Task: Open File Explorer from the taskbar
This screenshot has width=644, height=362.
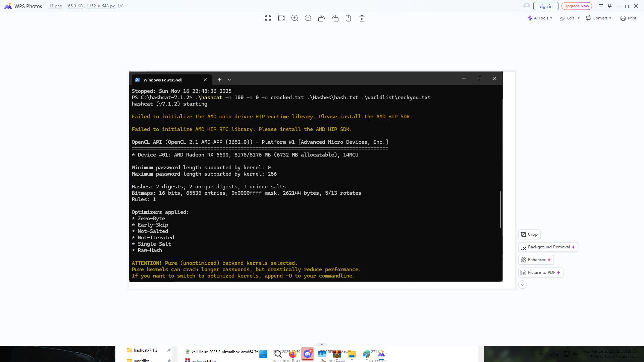Action: 352,354
